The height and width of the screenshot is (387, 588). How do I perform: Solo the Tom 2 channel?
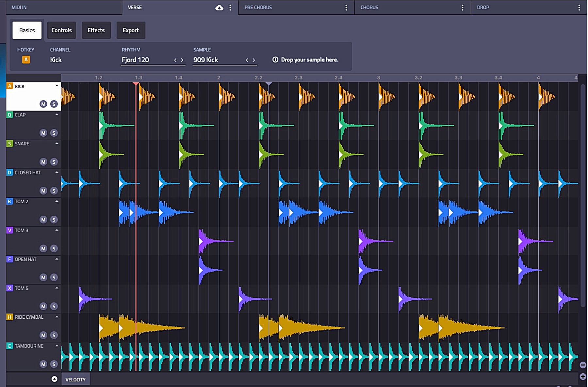pyautogui.click(x=54, y=220)
